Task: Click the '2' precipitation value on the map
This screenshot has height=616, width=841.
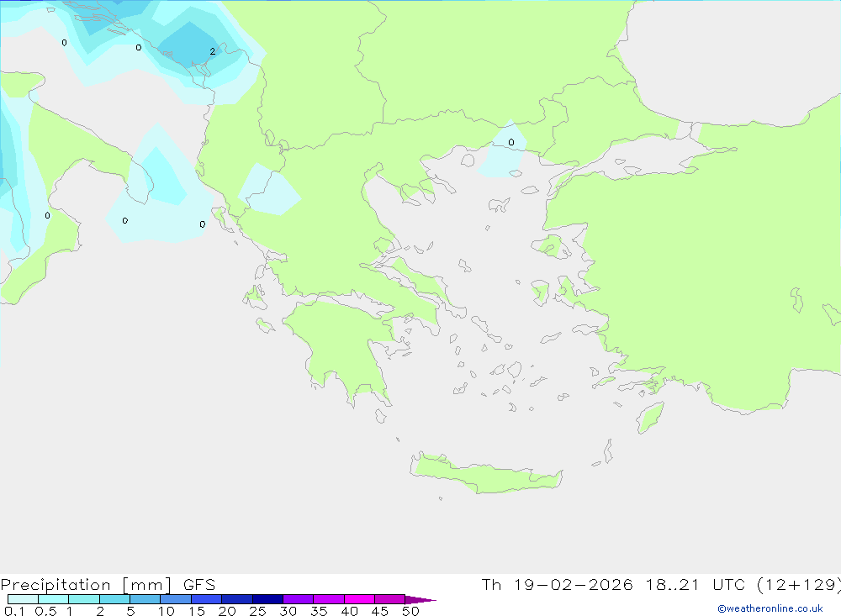Action: pos(213,51)
